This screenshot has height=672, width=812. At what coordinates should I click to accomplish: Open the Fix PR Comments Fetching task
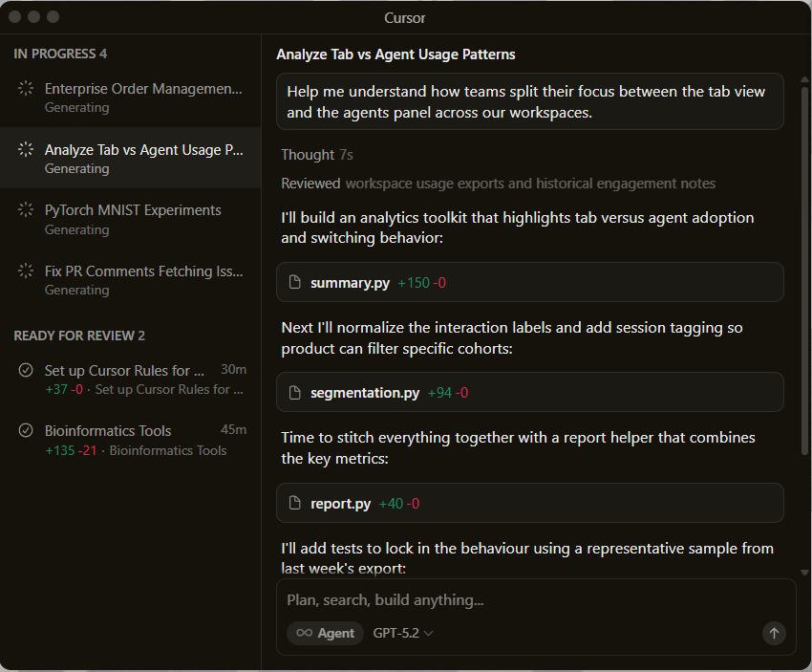pos(143,271)
